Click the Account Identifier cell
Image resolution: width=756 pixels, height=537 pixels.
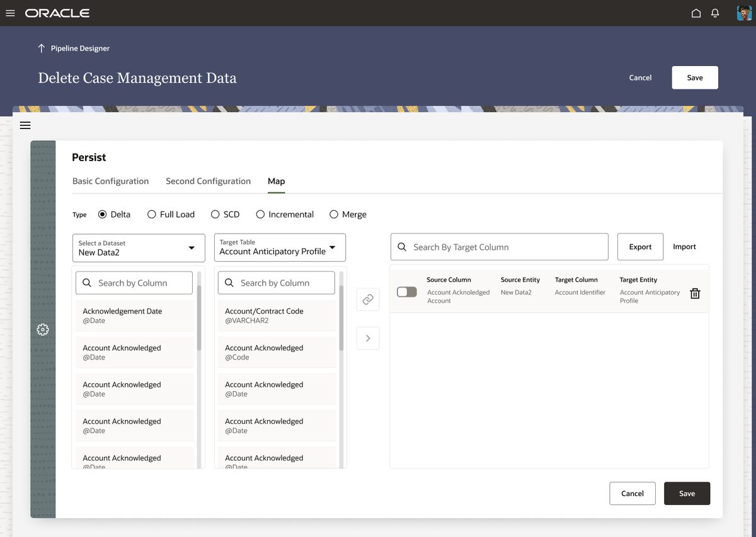click(x=580, y=293)
